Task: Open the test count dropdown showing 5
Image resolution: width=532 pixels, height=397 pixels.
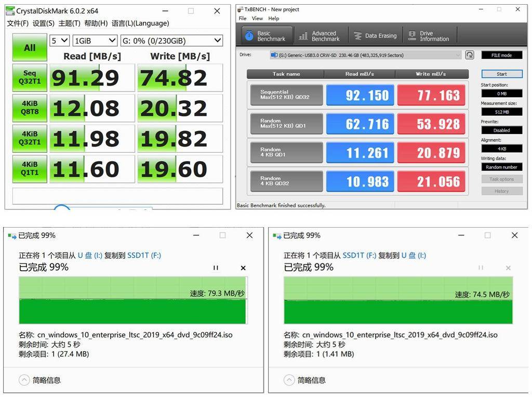Action: tap(59, 41)
